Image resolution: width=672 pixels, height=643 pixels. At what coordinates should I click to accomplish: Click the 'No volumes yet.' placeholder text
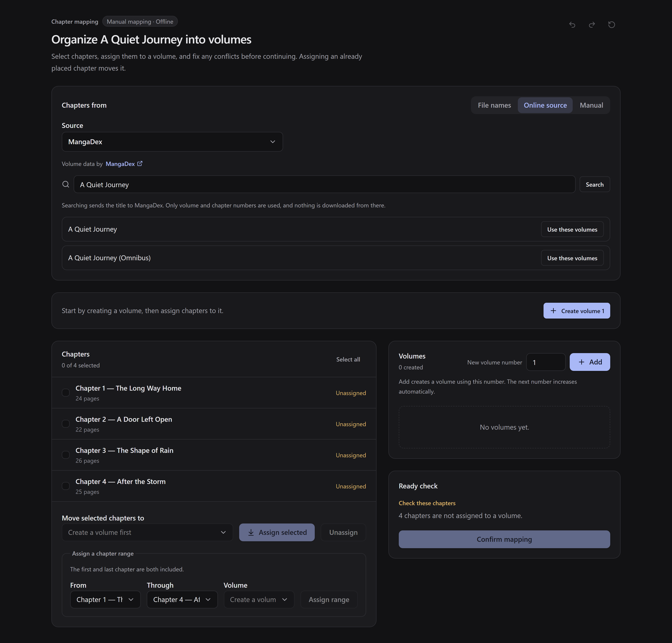pos(504,427)
